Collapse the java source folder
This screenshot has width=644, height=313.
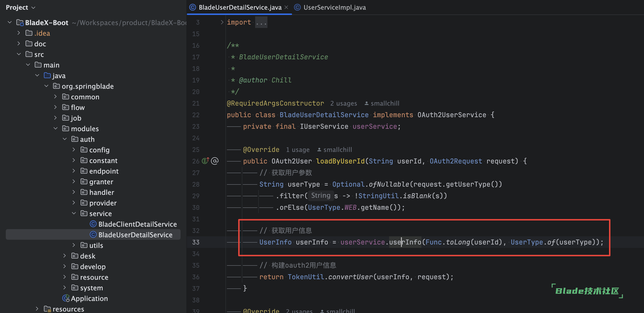click(x=37, y=75)
